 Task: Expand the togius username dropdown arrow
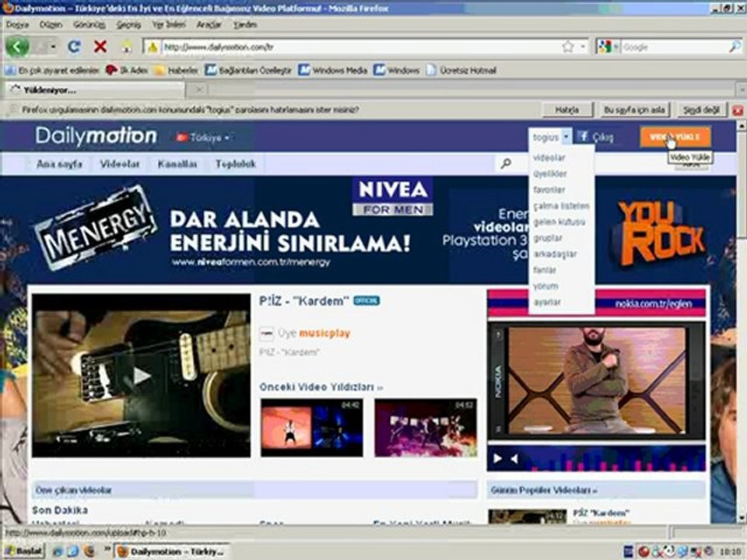566,137
